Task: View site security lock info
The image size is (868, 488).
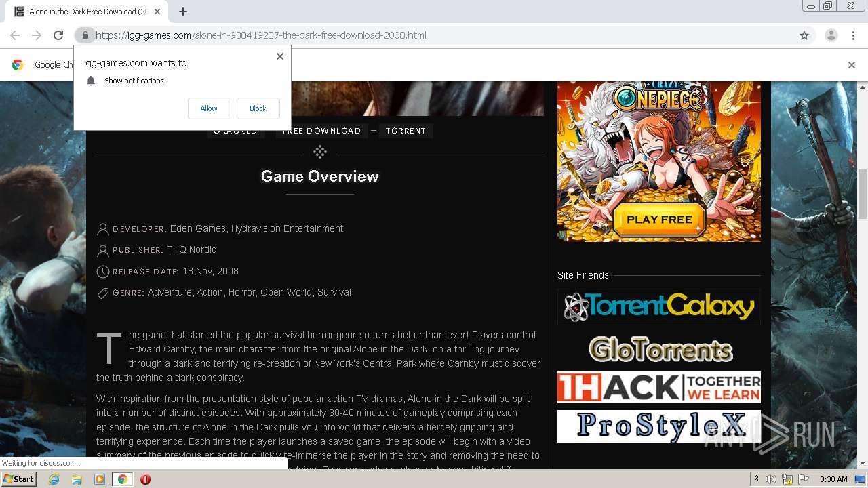Action: point(85,35)
